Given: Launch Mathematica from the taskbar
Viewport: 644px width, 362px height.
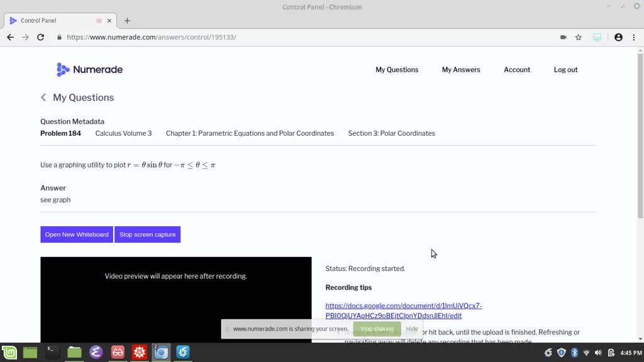Looking at the screenshot, I should tap(139, 353).
